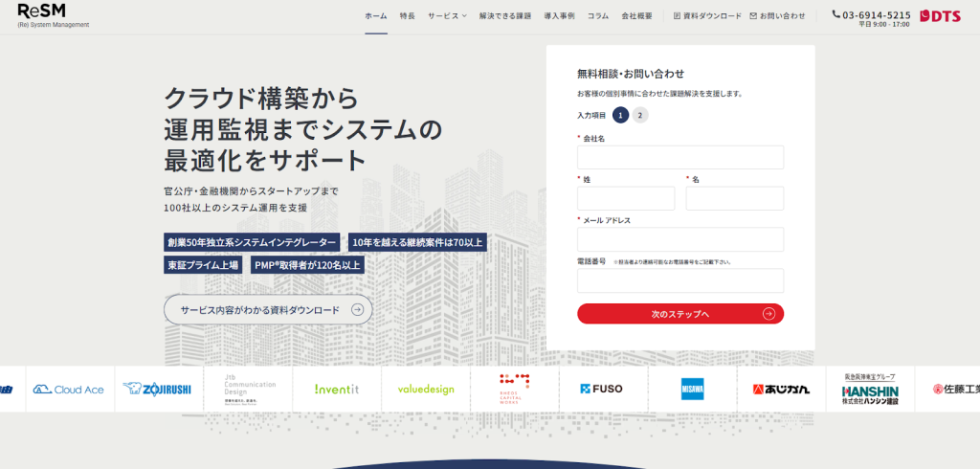Open the 導入事例 menu item
This screenshot has height=469, width=980.
(559, 16)
